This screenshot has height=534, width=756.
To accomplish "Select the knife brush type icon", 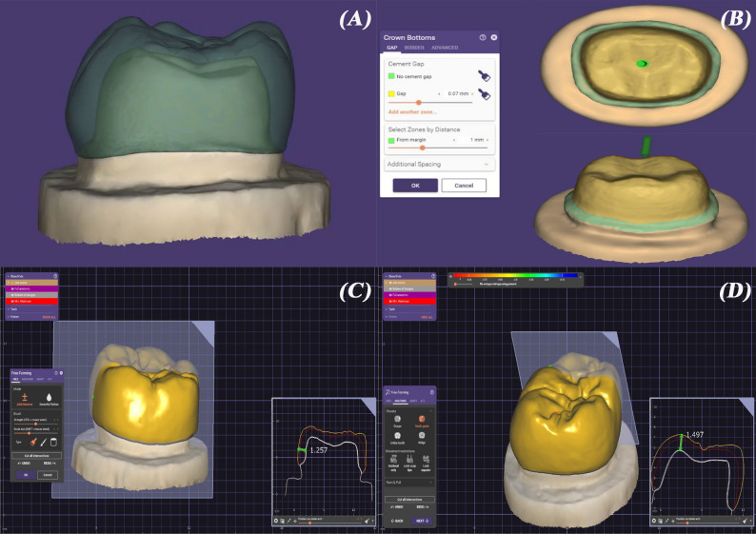I will pyautogui.click(x=44, y=442).
